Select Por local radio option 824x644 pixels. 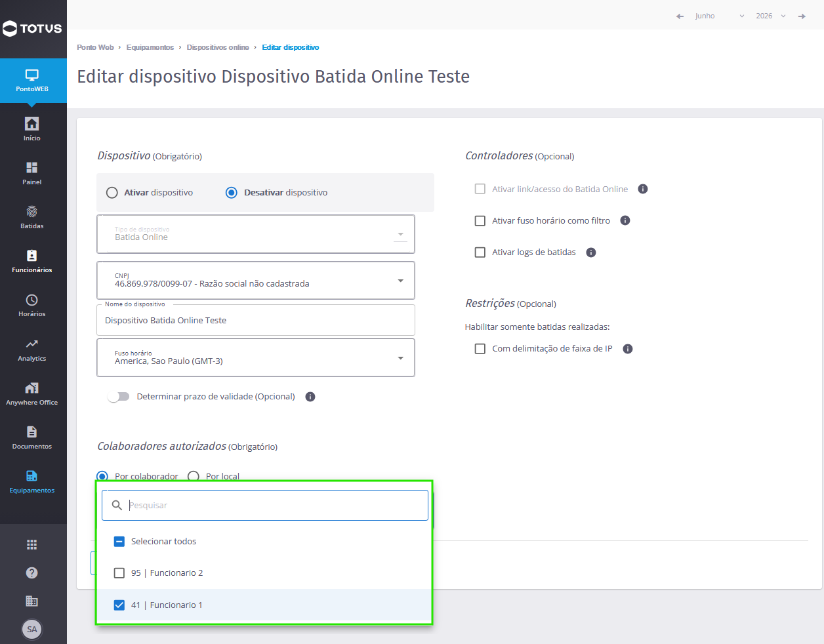(x=194, y=477)
